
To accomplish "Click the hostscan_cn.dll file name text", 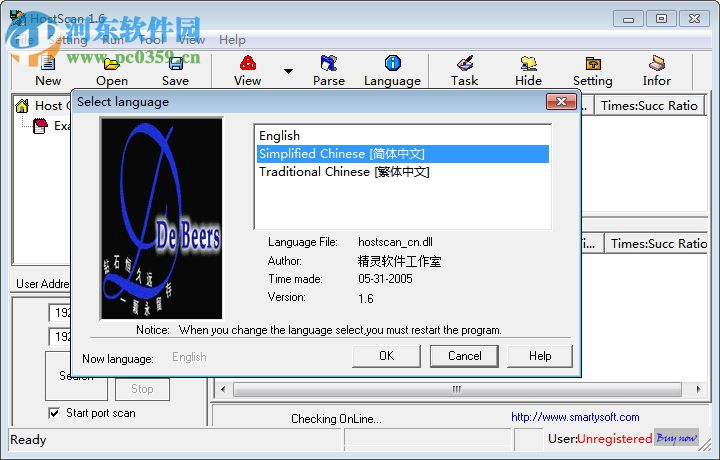I will [395, 242].
